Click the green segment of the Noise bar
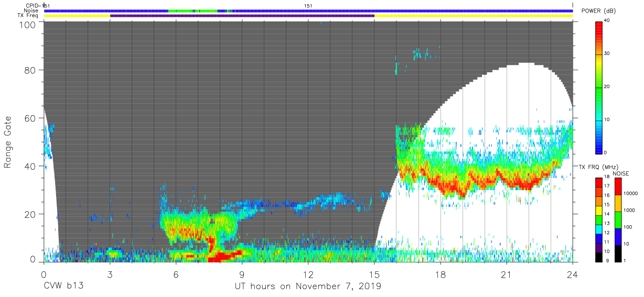This screenshot has width=644, height=297. [192, 10]
